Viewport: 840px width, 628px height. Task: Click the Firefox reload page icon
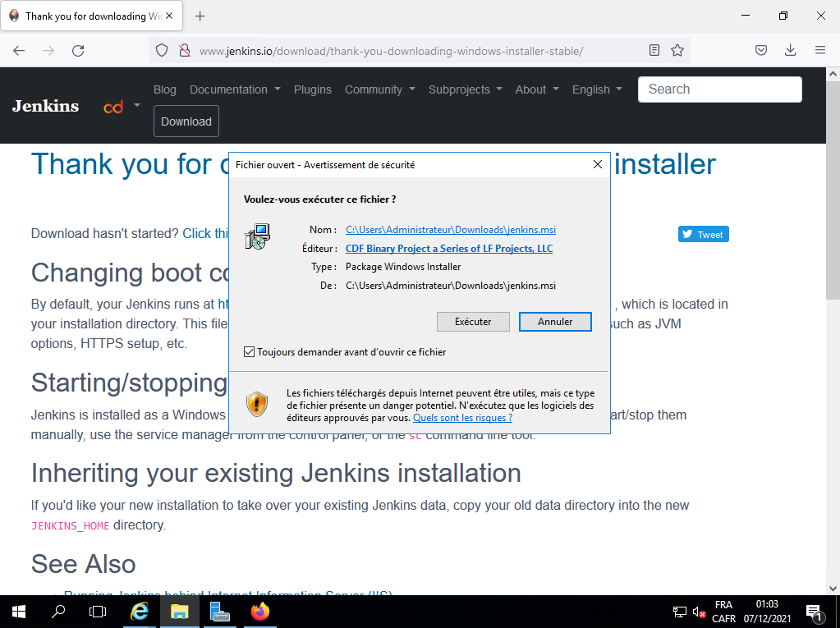78,51
